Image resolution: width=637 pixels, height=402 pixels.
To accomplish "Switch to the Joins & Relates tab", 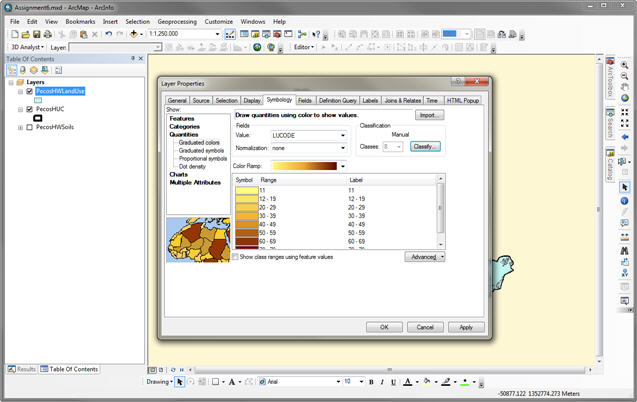I will (x=403, y=100).
